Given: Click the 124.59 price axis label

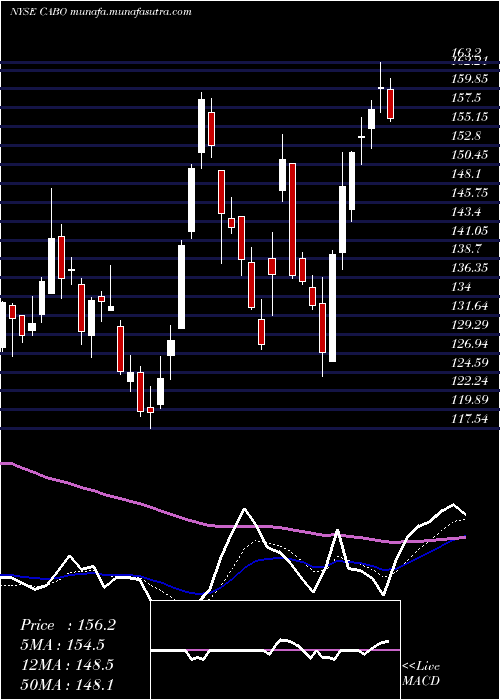Looking at the screenshot, I should pos(470,362).
